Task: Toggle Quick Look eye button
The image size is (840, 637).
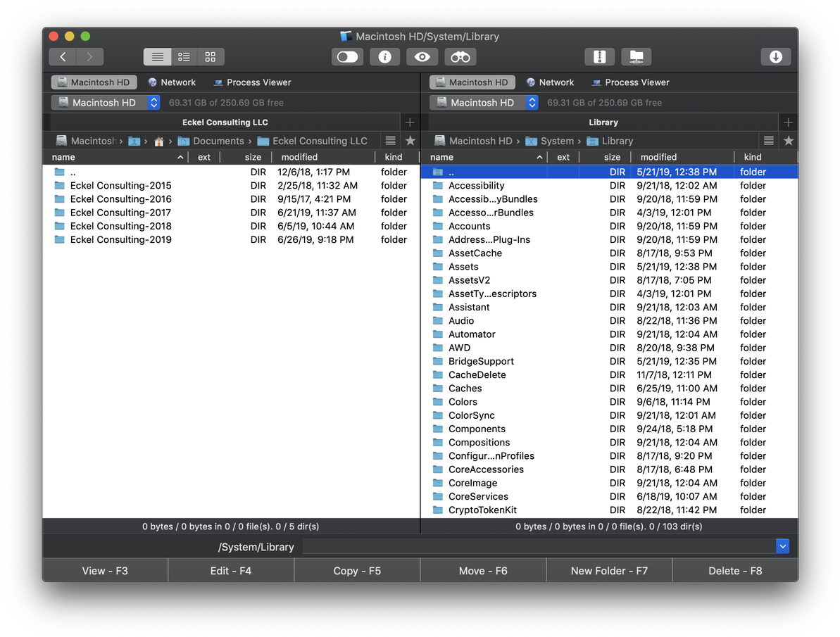Action: (422, 57)
